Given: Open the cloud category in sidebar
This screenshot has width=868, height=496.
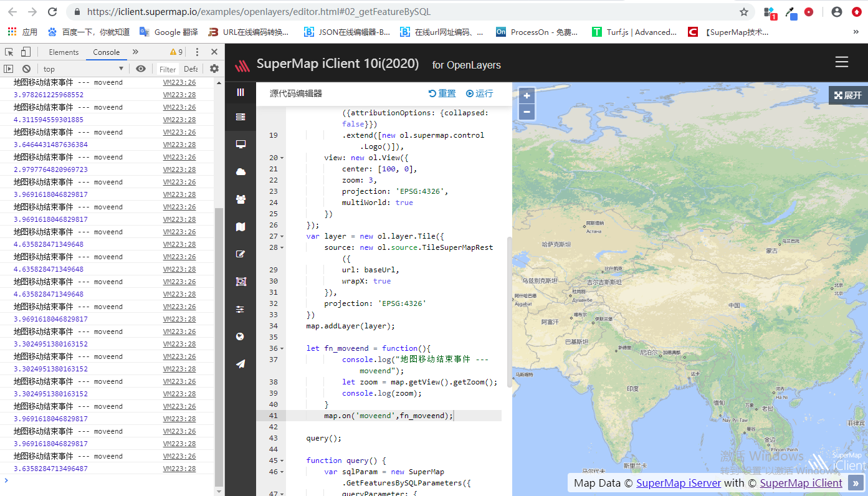Looking at the screenshot, I should 241,171.
